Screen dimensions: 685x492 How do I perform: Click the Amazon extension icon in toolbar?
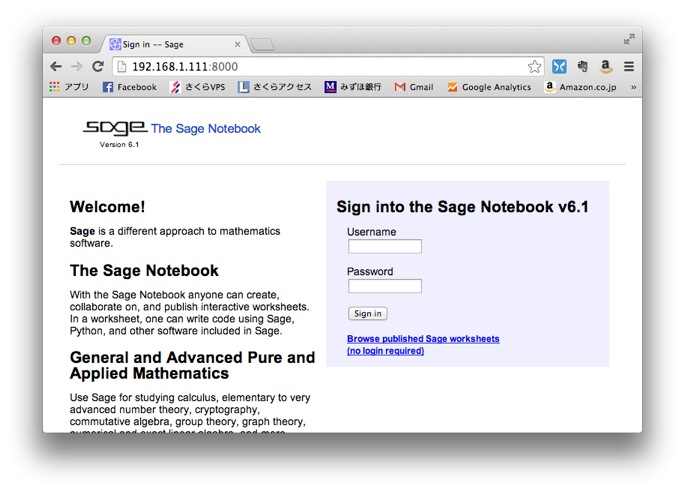click(x=606, y=67)
